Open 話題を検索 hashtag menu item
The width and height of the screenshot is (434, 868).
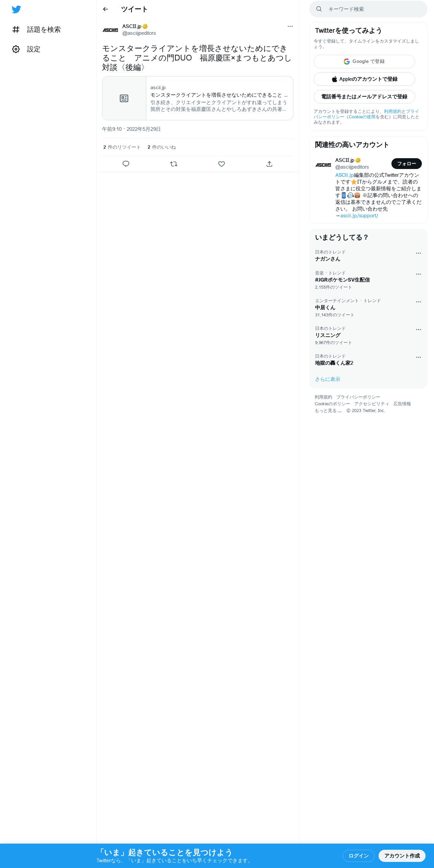(37, 30)
